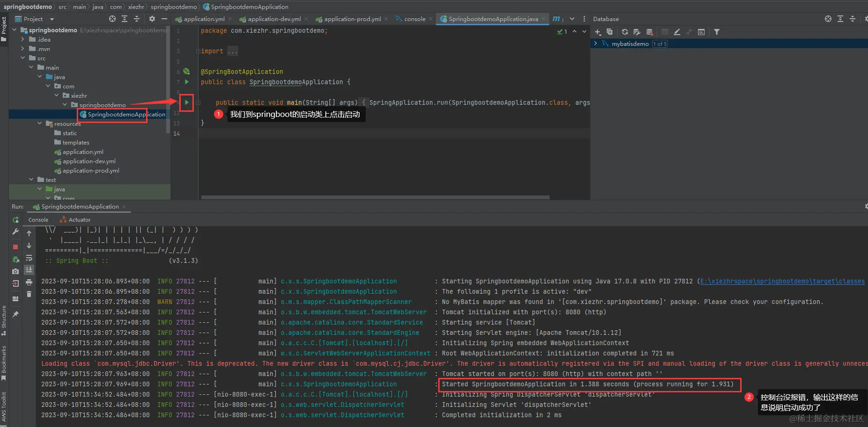This screenshot has width=868, height=427.
Task: Collapse the main folder
Action: click(x=31, y=67)
